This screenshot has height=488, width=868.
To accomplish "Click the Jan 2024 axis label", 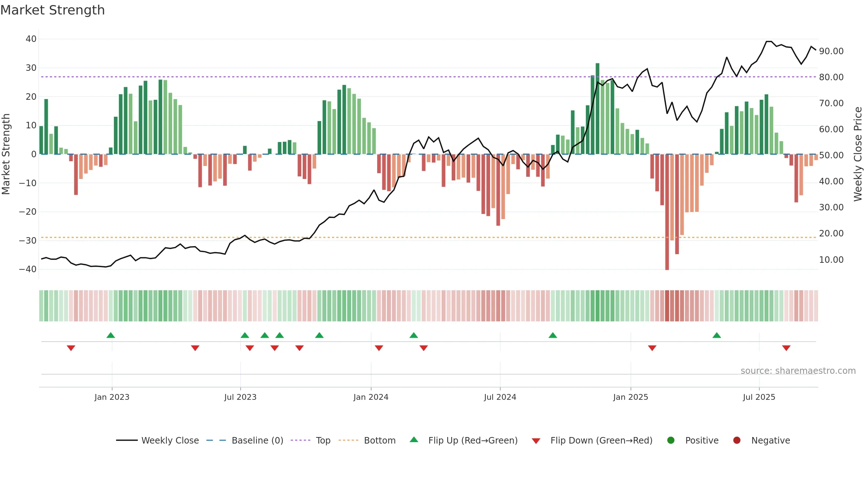I will [371, 397].
